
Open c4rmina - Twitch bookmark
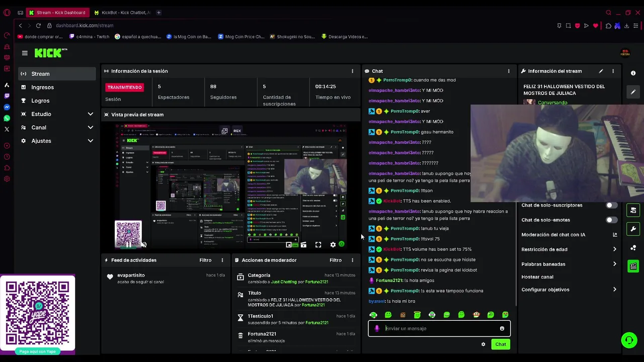[x=90, y=37]
